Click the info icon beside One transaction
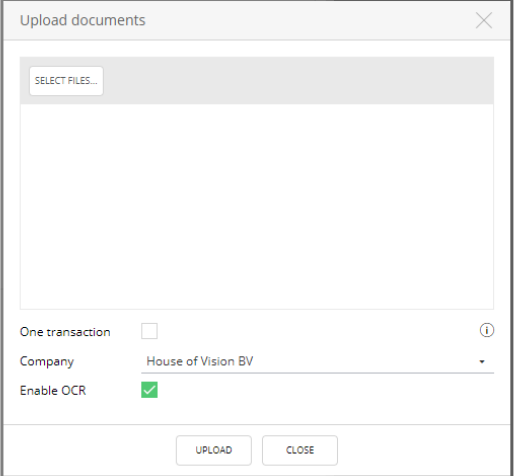Viewport: 514px width, 476px height. [487, 330]
